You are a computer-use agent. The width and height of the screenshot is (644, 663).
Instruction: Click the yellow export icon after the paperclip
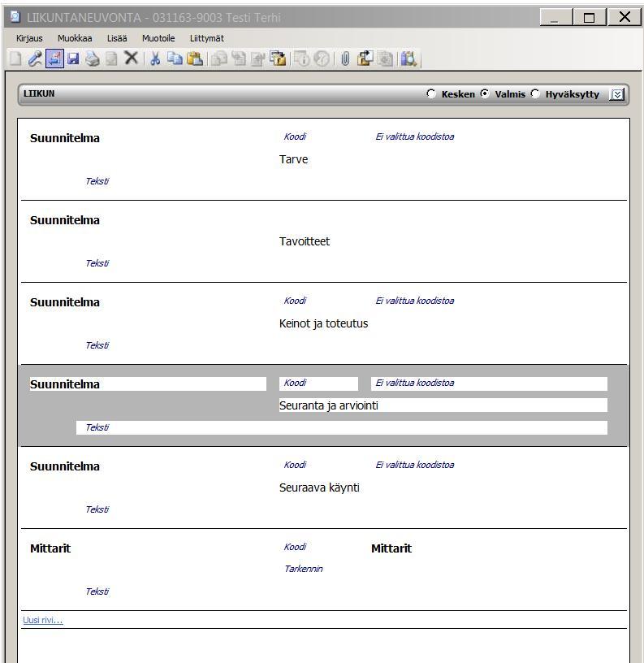365,58
